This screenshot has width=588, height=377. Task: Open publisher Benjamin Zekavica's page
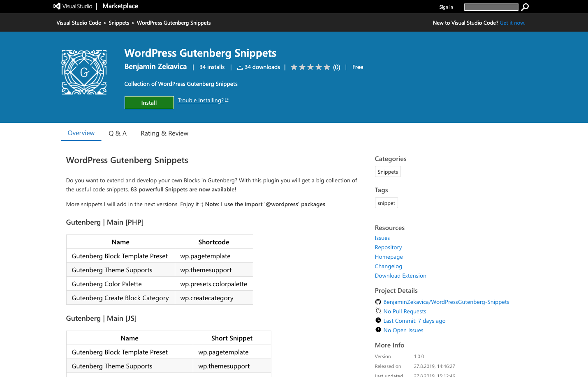tap(155, 67)
